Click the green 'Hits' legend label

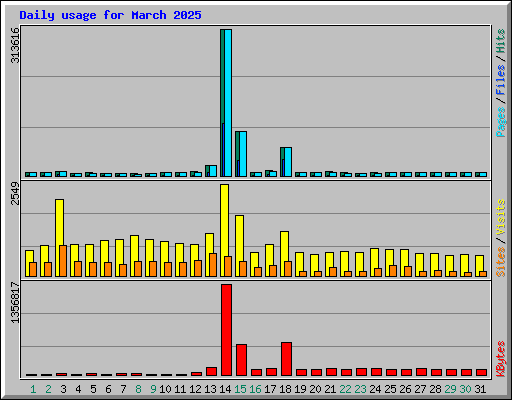point(501,41)
